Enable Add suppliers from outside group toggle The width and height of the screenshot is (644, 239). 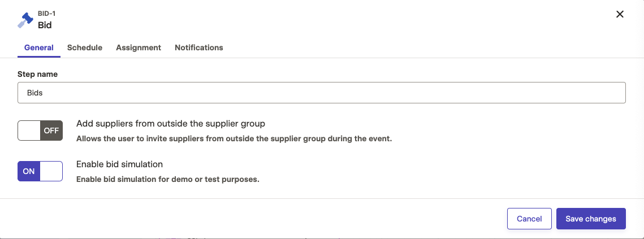click(x=40, y=131)
